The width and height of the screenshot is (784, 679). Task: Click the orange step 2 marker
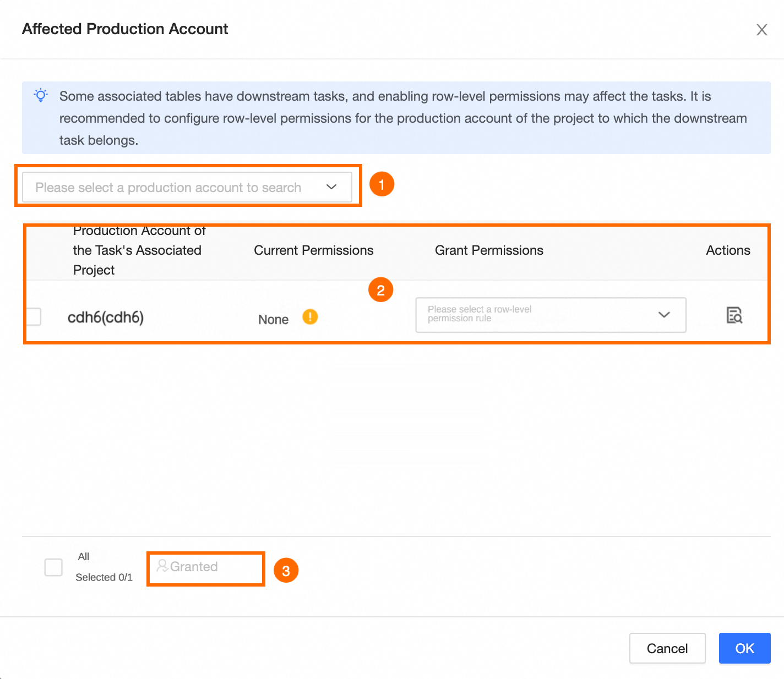coord(380,290)
